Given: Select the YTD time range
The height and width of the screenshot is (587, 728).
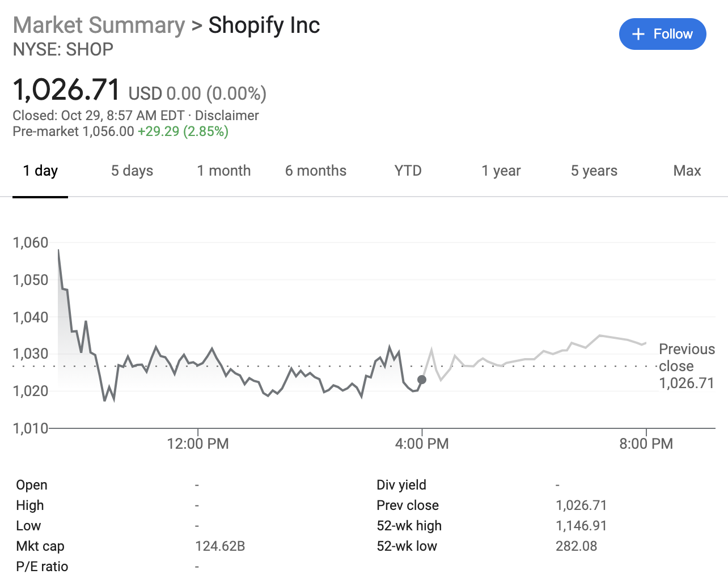Looking at the screenshot, I should click(x=408, y=171).
